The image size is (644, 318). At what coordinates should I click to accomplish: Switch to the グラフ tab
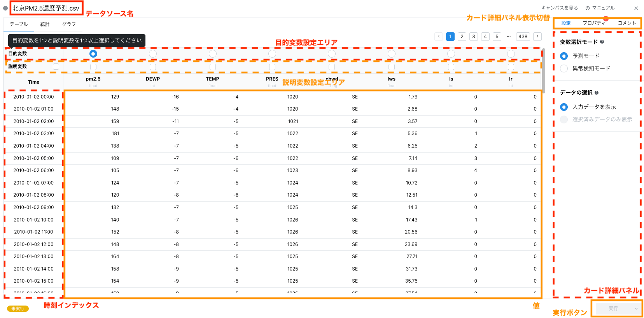(x=69, y=24)
